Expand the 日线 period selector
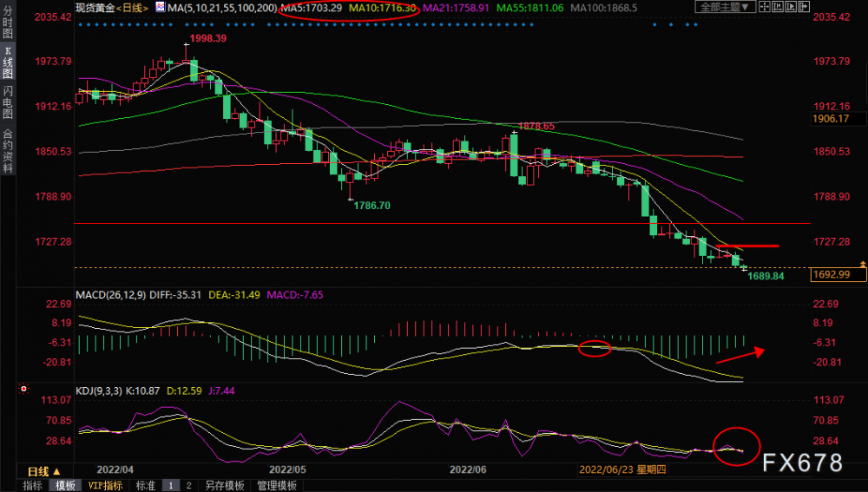This screenshot has width=868, height=492. coord(43,471)
